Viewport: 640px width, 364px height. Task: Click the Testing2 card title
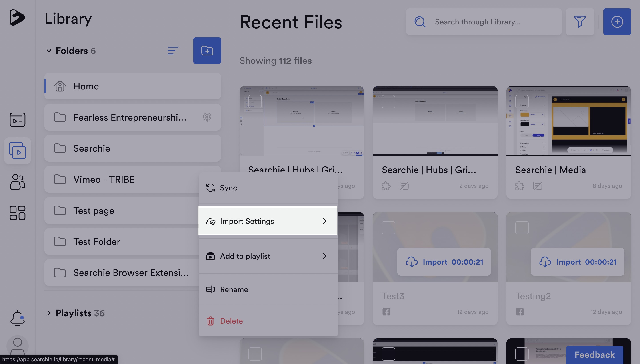533,296
